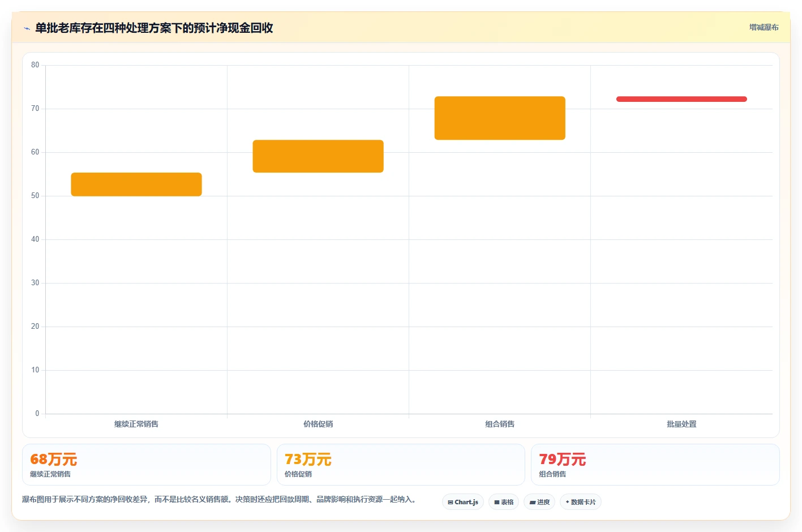Screen dimensions: 802x532
Task: Select the orange bar for 继续正常销售
Action: pyautogui.click(x=136, y=185)
